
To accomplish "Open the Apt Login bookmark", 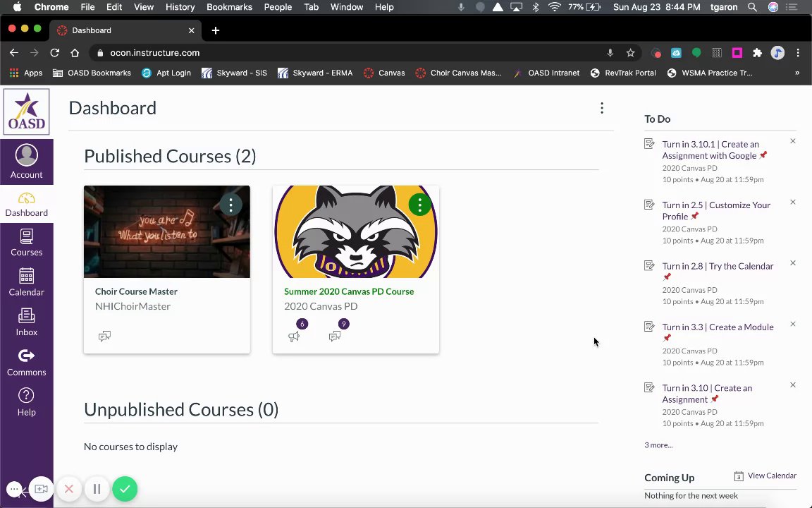I will 166,73.
